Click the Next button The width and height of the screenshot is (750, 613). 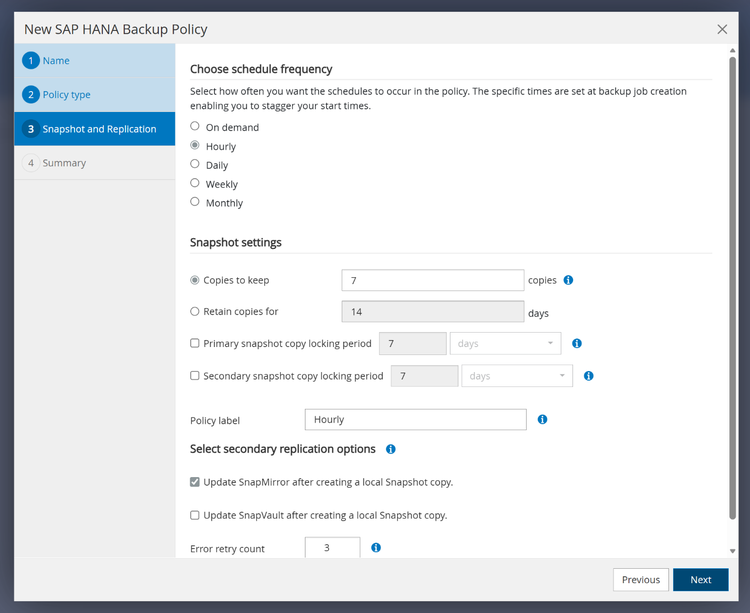701,580
